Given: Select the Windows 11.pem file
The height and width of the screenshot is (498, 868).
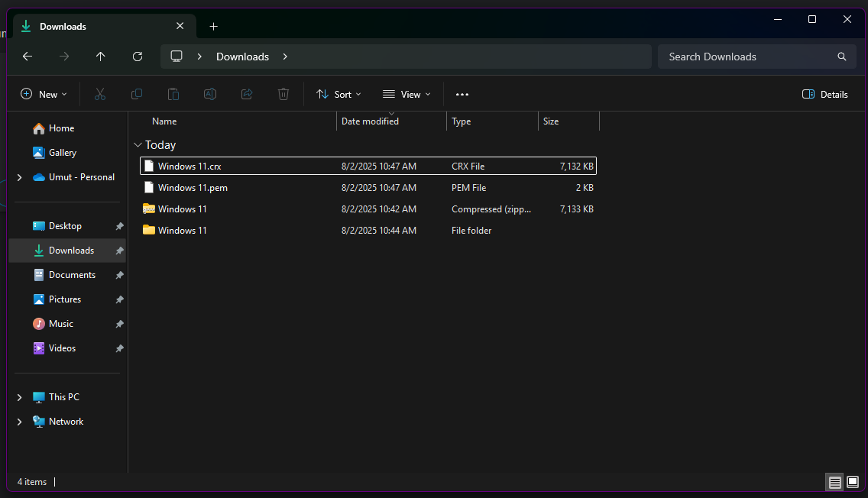Looking at the screenshot, I should [368, 188].
